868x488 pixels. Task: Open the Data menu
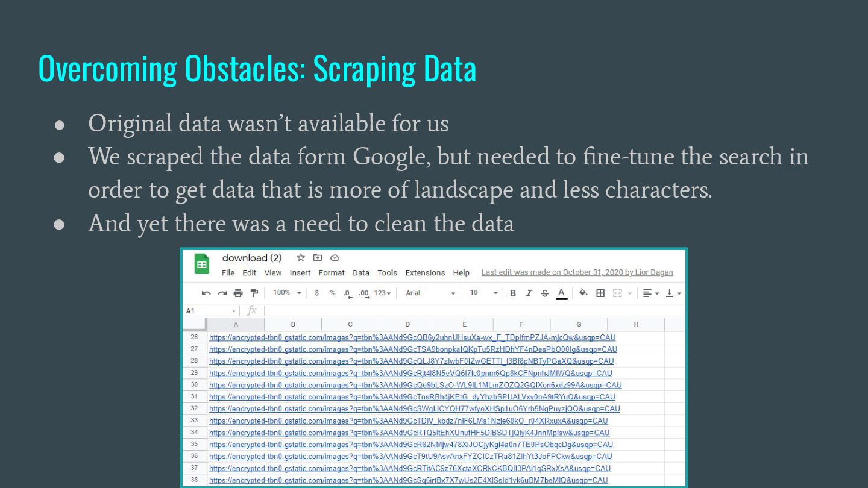tap(361, 273)
